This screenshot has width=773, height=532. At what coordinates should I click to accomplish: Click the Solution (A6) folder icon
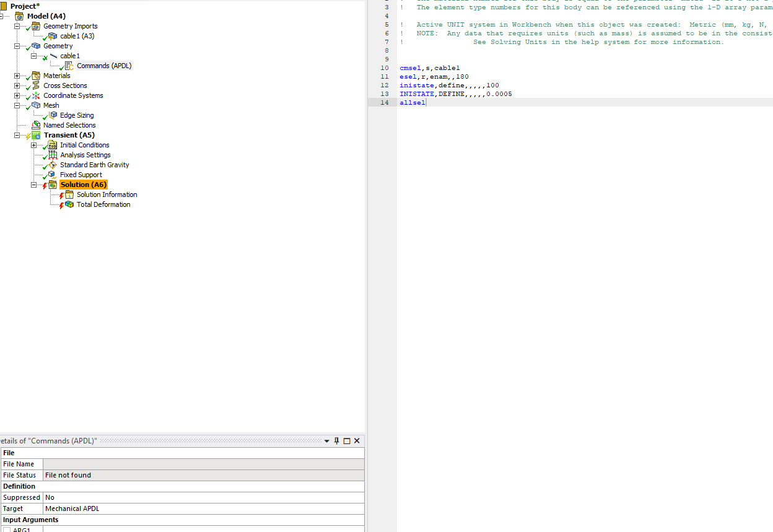(53, 185)
